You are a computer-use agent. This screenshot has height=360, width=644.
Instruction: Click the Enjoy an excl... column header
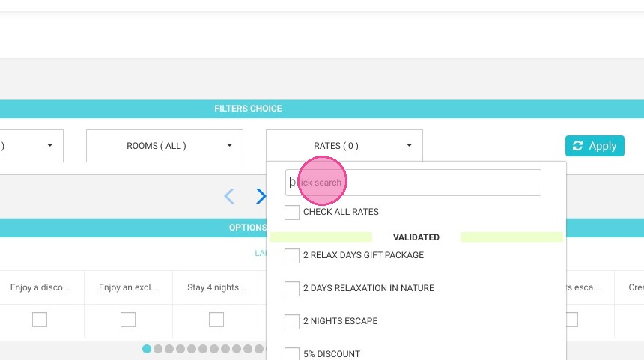[128, 287]
